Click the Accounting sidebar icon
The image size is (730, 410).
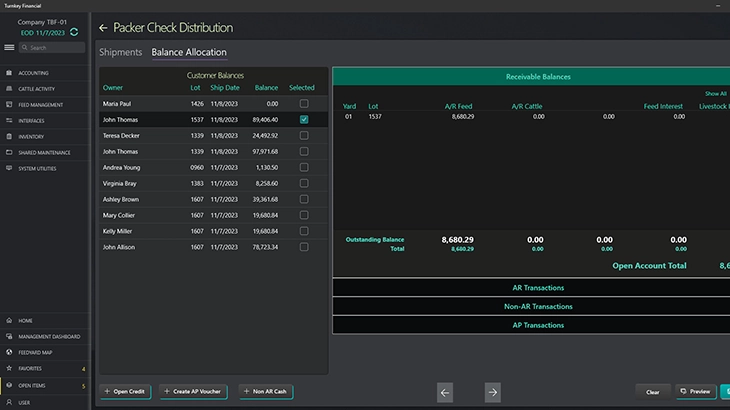(9, 73)
